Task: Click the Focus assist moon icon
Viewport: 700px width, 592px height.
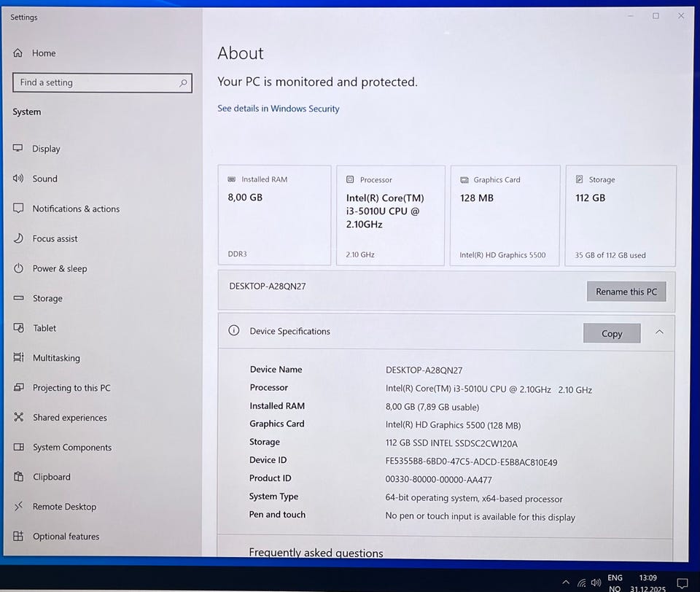Action: (x=18, y=238)
